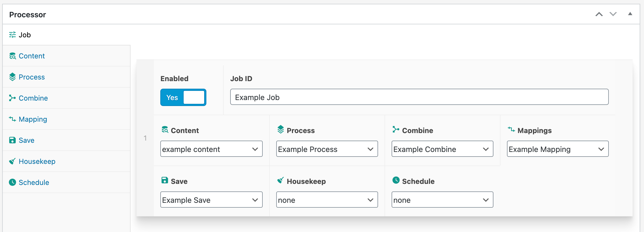The width and height of the screenshot is (644, 232).
Task: Click the Save floppy disk icon in sidebar
Action: (x=12, y=140)
